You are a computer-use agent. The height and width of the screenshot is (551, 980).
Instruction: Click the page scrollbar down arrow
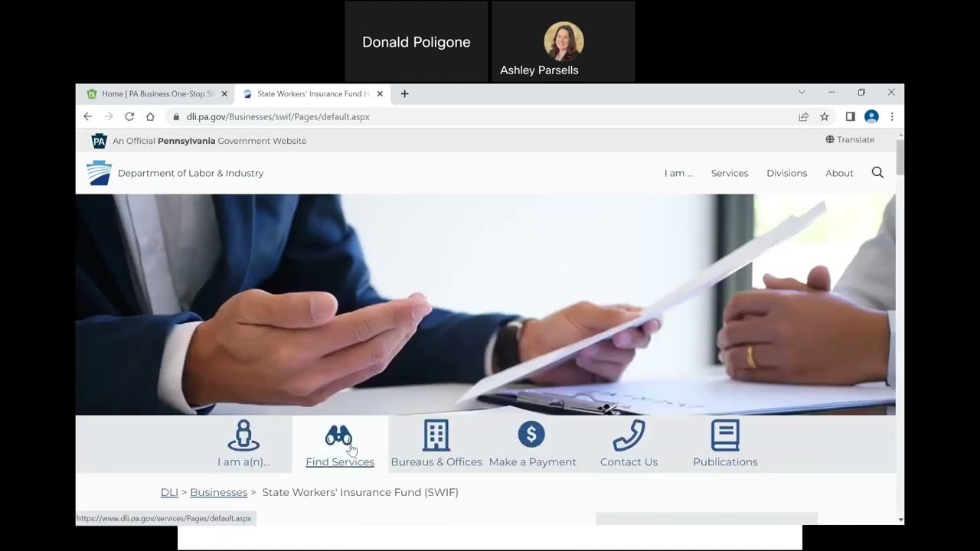tap(900, 520)
